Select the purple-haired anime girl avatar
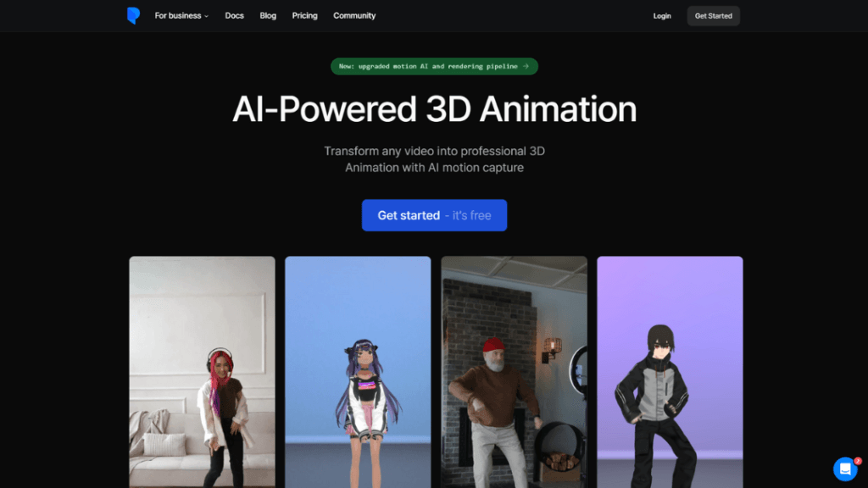Image resolution: width=868 pixels, height=488 pixels. pyautogui.click(x=358, y=371)
